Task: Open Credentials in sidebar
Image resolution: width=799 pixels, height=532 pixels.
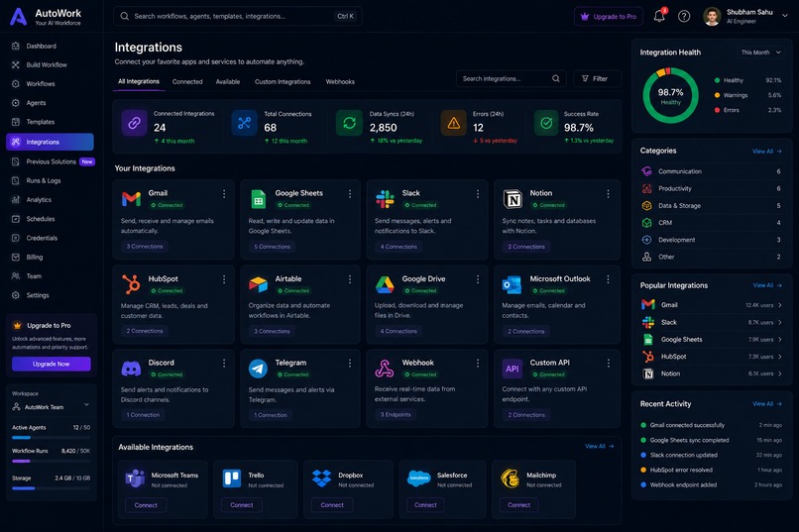Action: (50, 238)
